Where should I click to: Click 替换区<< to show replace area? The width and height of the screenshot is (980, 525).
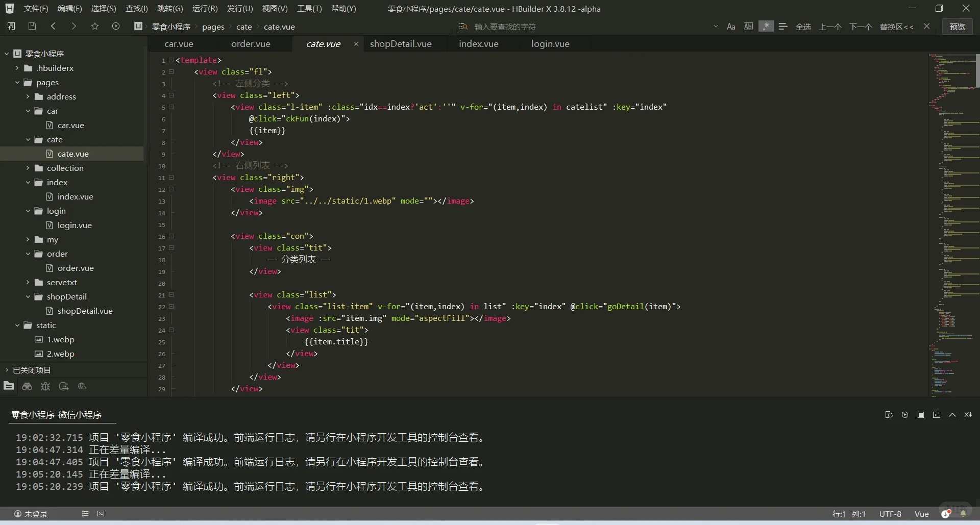point(896,27)
